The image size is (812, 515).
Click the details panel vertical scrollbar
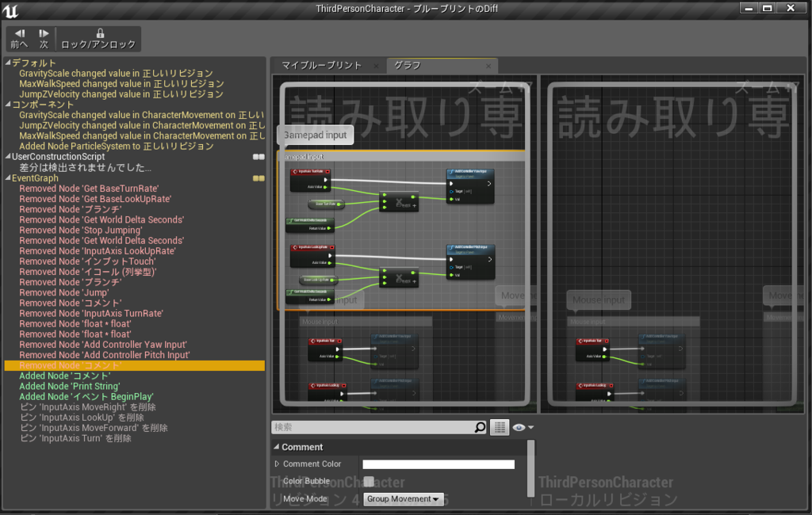tap(530, 468)
